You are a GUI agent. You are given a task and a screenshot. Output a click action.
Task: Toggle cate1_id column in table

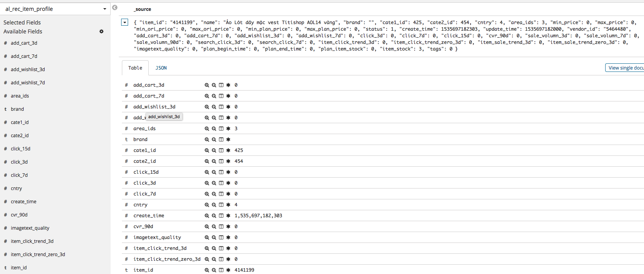[x=221, y=150]
